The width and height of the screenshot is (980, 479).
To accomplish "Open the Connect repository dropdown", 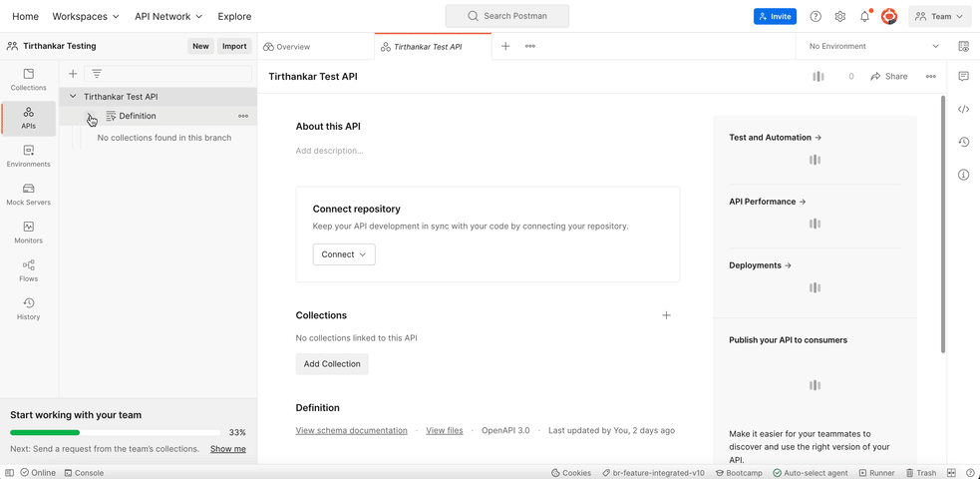I will tap(344, 254).
